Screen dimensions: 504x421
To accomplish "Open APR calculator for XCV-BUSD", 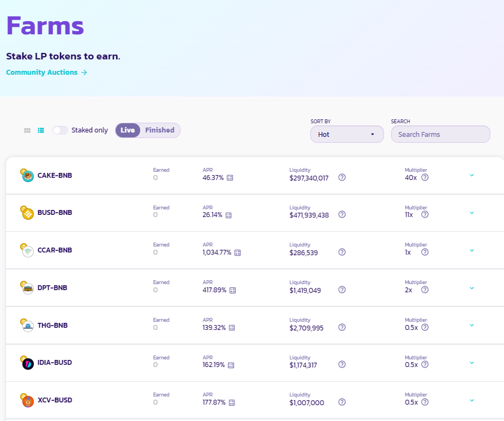I will pyautogui.click(x=231, y=402).
